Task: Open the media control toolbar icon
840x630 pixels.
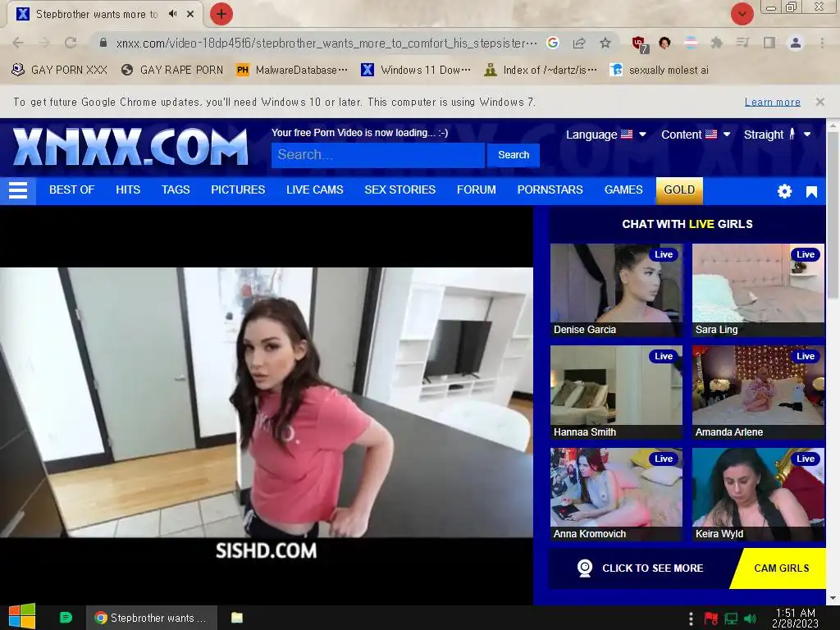Action: 742,43
